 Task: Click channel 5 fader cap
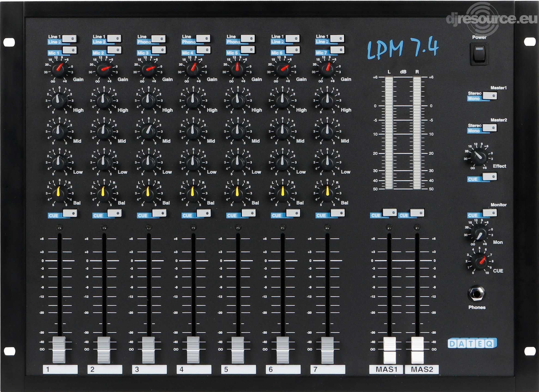(238, 350)
